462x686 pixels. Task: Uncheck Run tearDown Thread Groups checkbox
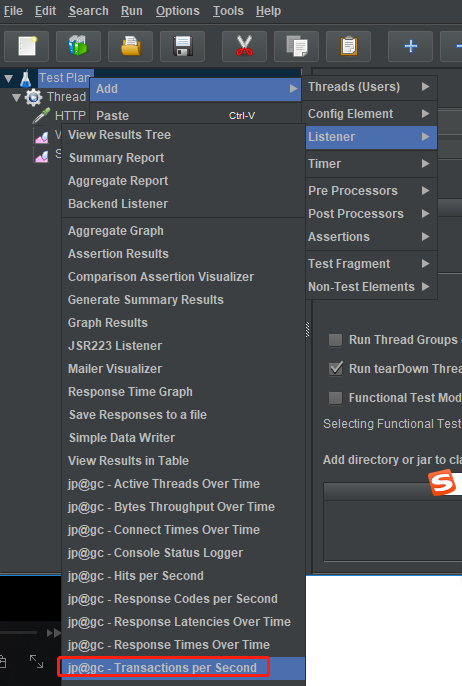point(336,368)
